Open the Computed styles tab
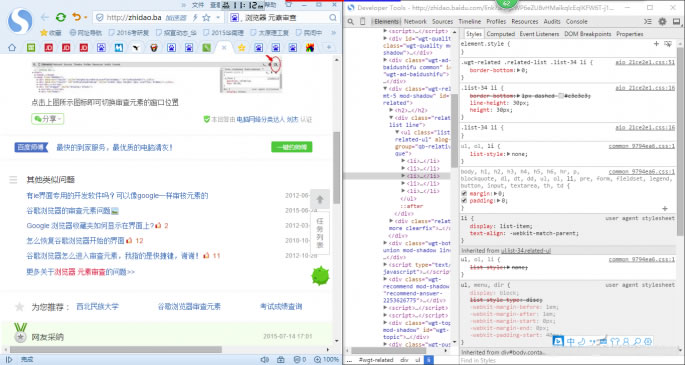This screenshot has width=685, height=365. 501,34
